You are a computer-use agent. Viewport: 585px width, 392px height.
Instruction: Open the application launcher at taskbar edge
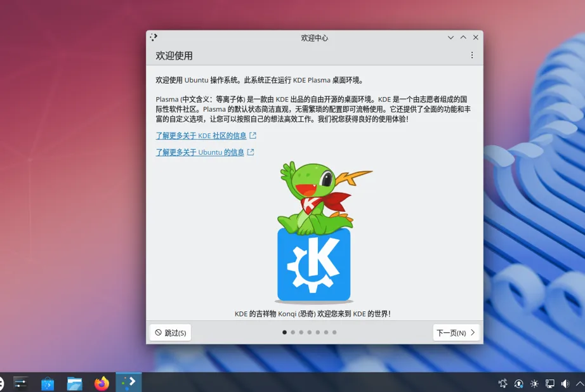point(1,383)
